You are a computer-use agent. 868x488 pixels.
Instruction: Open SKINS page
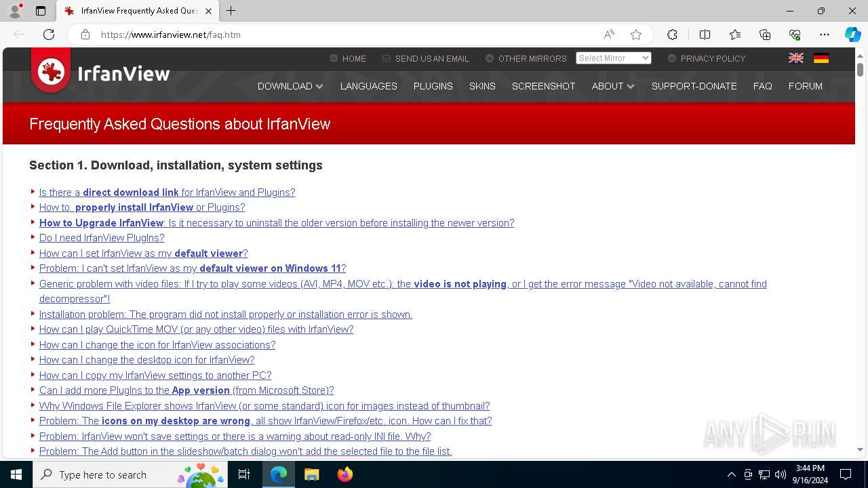tap(482, 86)
